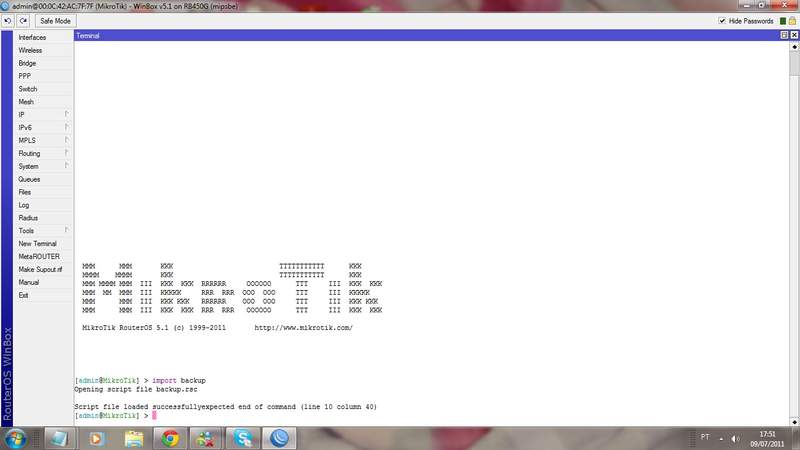Image resolution: width=800 pixels, height=450 pixels.
Task: Enable Safe Mode button
Action: 55,21
